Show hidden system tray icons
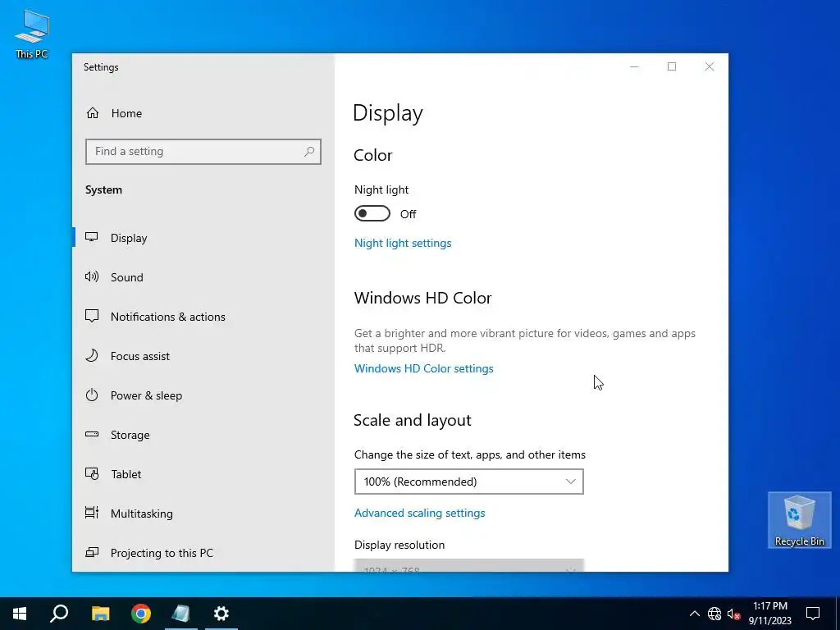 click(x=694, y=614)
